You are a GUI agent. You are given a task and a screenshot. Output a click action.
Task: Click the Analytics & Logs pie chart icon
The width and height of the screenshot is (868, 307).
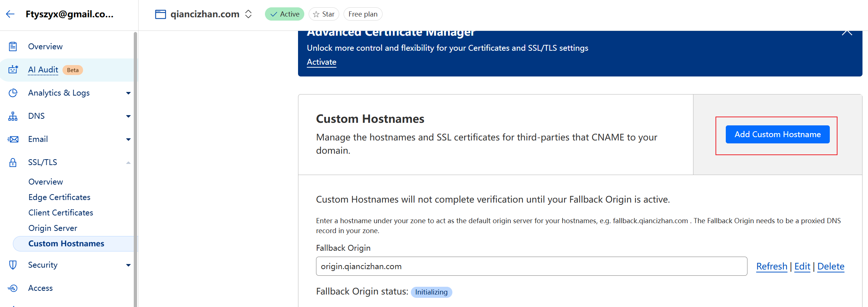tap(13, 93)
